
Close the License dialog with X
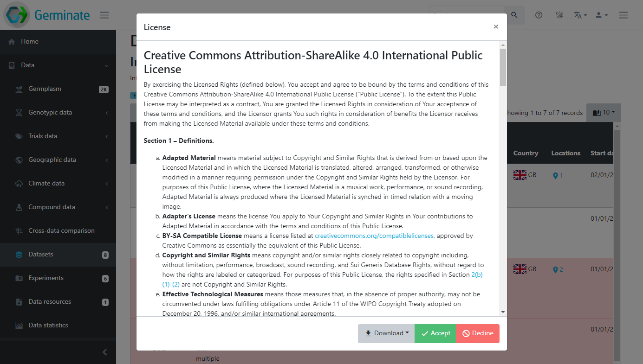[x=496, y=27]
